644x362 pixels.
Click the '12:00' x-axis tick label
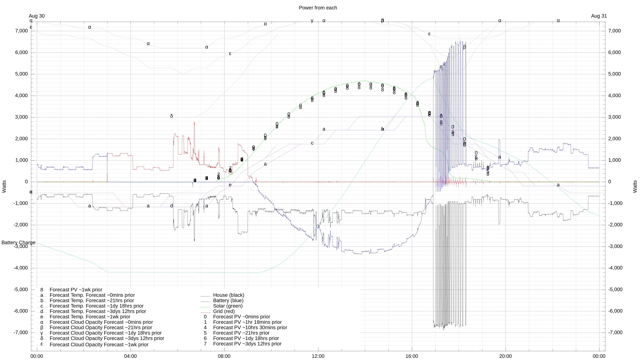pos(318,356)
